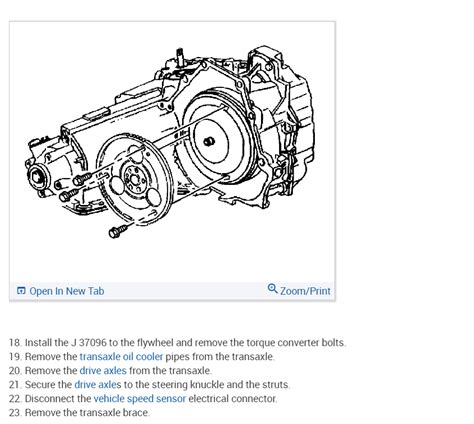Open the Zoom/Print link
Viewport: 474px width, 424px height.
pos(305,291)
